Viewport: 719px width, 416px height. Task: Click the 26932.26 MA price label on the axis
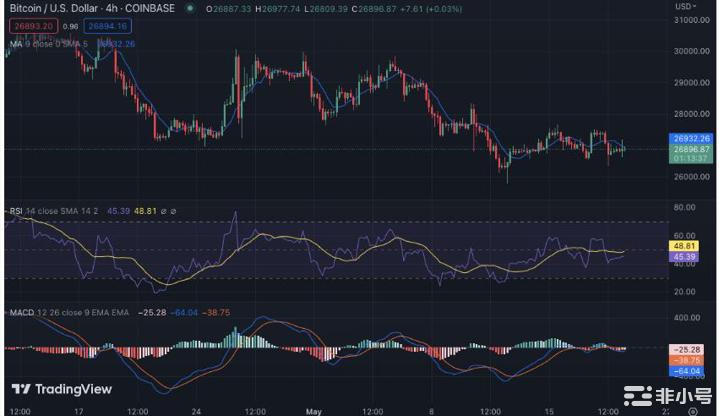coord(692,139)
